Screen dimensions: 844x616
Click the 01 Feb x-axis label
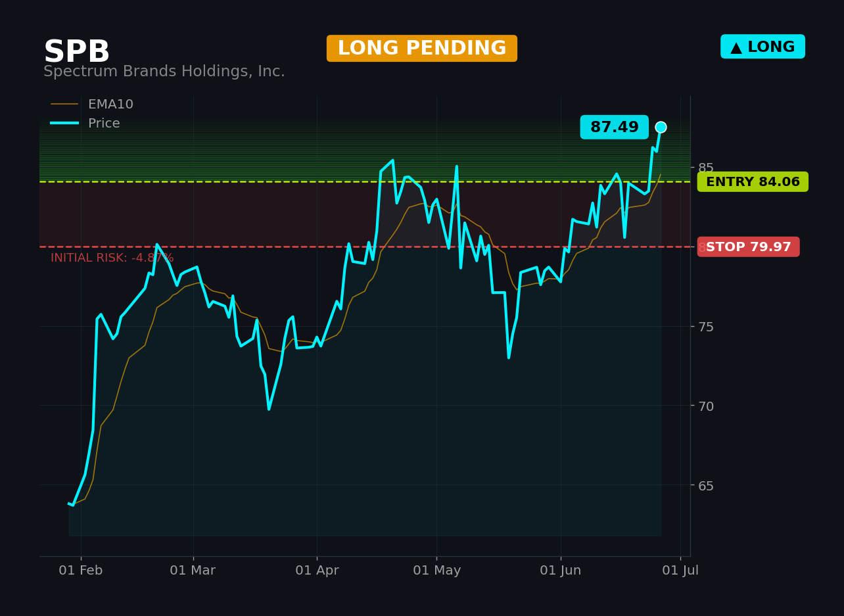click(81, 571)
